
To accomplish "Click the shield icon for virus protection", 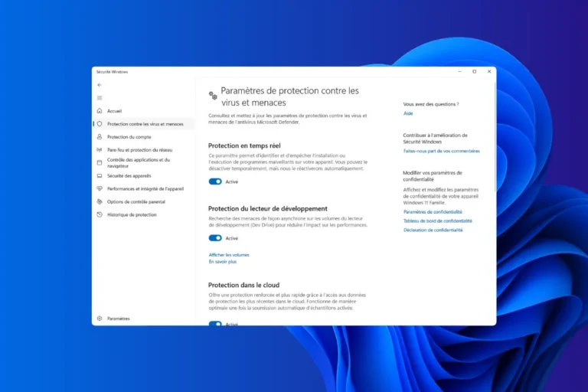I will pyautogui.click(x=100, y=124).
